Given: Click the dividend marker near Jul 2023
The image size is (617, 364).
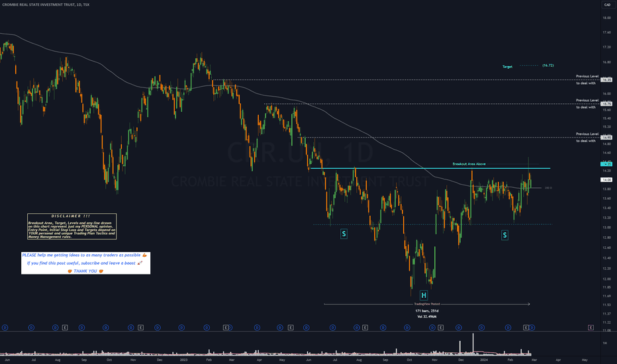Looking at the screenshot, I should tap(332, 328).
